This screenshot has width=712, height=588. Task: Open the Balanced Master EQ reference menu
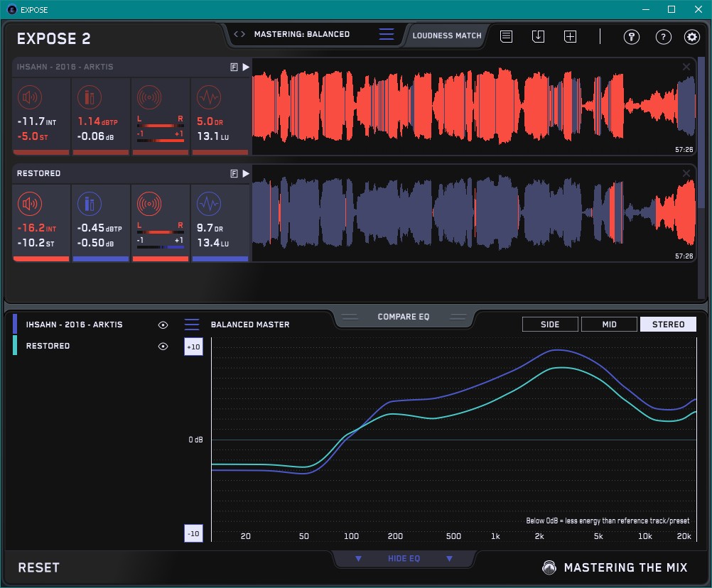coord(192,325)
